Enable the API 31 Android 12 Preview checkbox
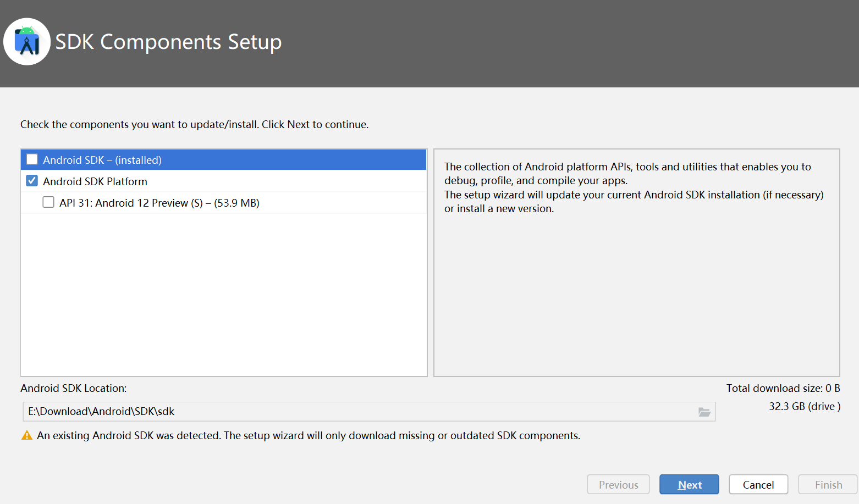Viewport: 859px width, 504px height. (48, 202)
